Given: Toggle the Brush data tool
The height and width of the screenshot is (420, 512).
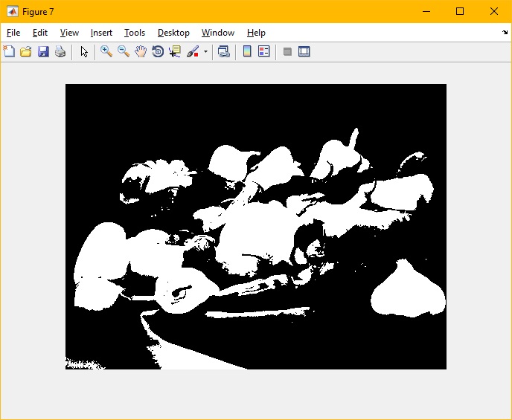Looking at the screenshot, I should 193,51.
